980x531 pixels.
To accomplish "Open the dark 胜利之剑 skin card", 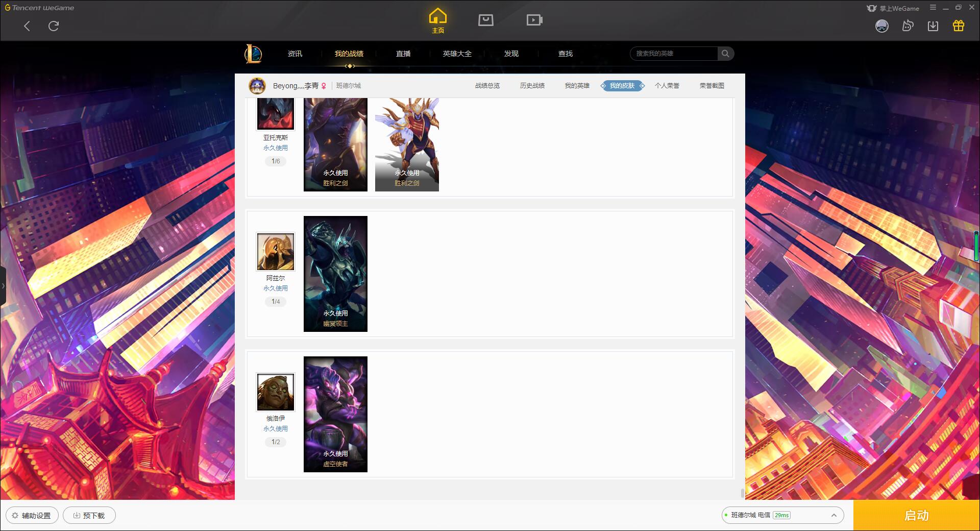I will coord(335,144).
